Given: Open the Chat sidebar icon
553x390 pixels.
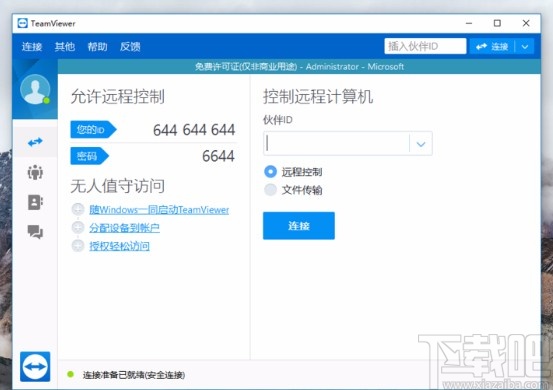Looking at the screenshot, I should (x=35, y=232).
